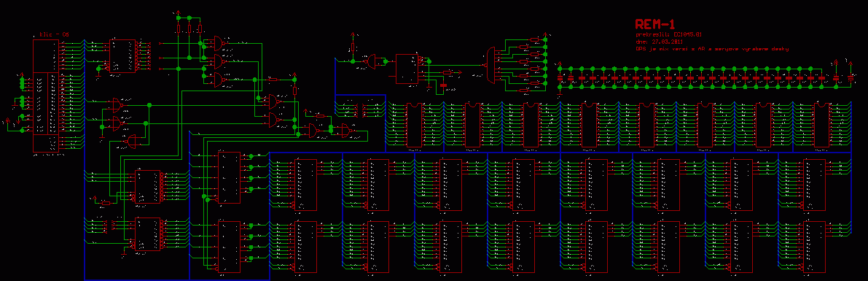The height and width of the screenshot is (281, 868).
Task: Select the polarized capacitor at far right end
Action: [x=851, y=79]
